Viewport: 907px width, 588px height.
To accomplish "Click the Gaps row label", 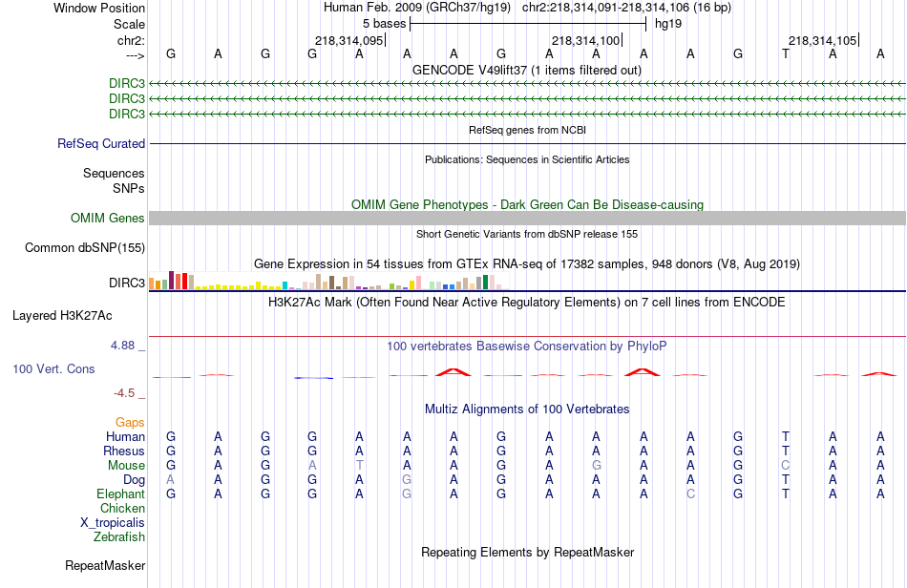I will click(x=130, y=423).
